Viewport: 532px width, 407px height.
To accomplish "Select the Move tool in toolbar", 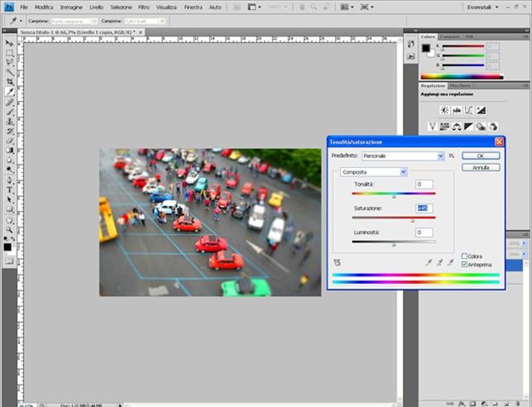I will point(10,43).
